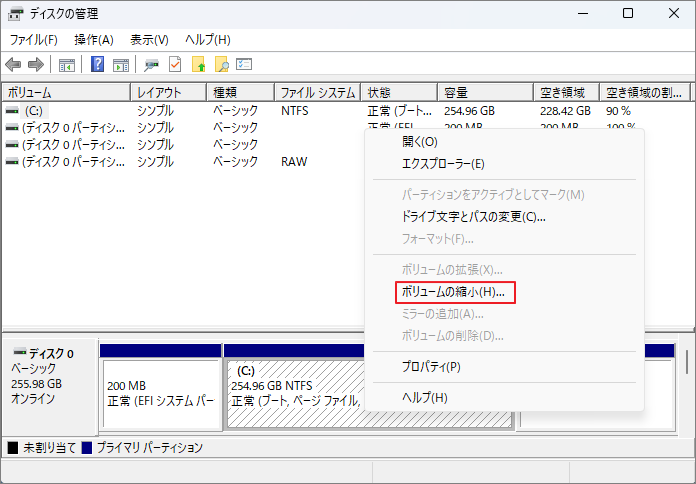Click the 254.96 GB capacity cell

coord(470,111)
